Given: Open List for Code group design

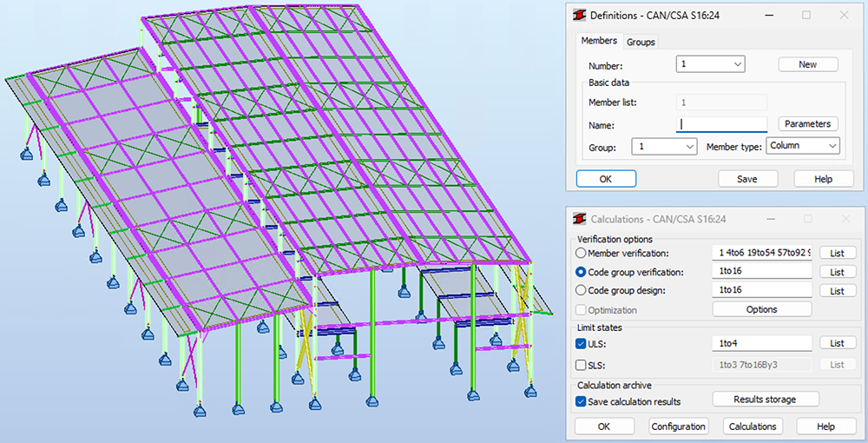Looking at the screenshot, I should 837,291.
